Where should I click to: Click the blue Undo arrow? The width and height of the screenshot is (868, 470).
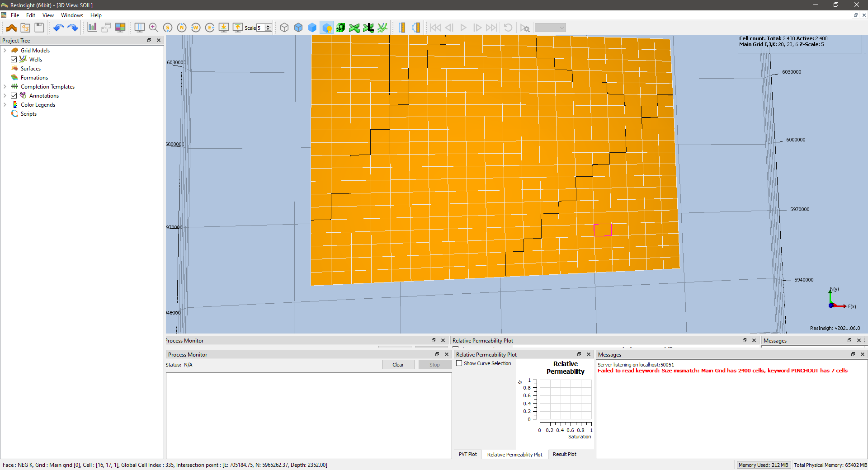58,28
